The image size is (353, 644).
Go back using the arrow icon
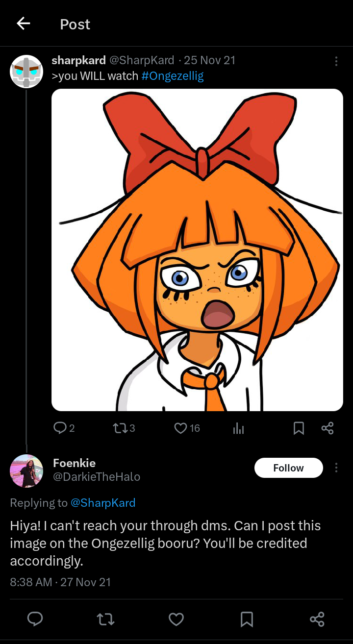pos(23,24)
